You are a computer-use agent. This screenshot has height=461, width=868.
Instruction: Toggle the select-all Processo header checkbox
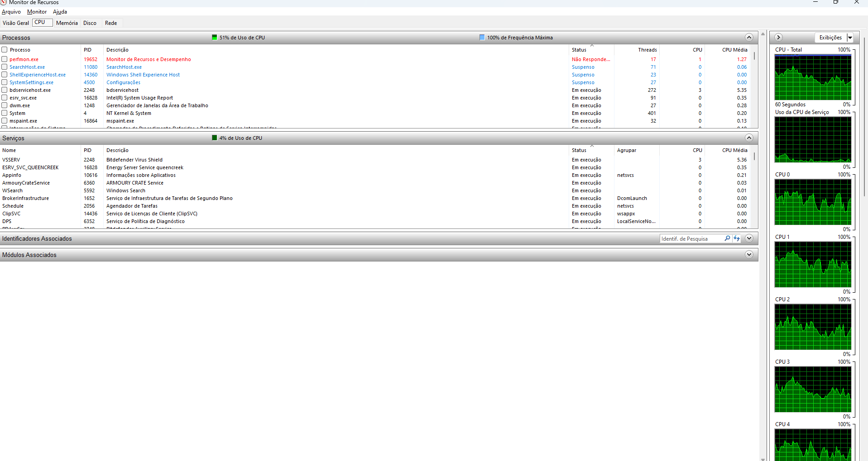point(5,50)
